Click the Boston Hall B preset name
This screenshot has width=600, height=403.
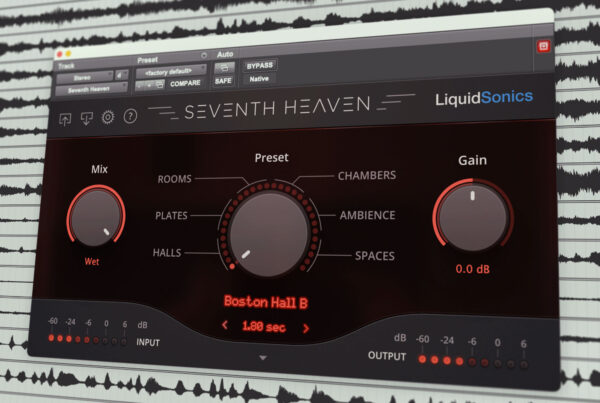266,302
